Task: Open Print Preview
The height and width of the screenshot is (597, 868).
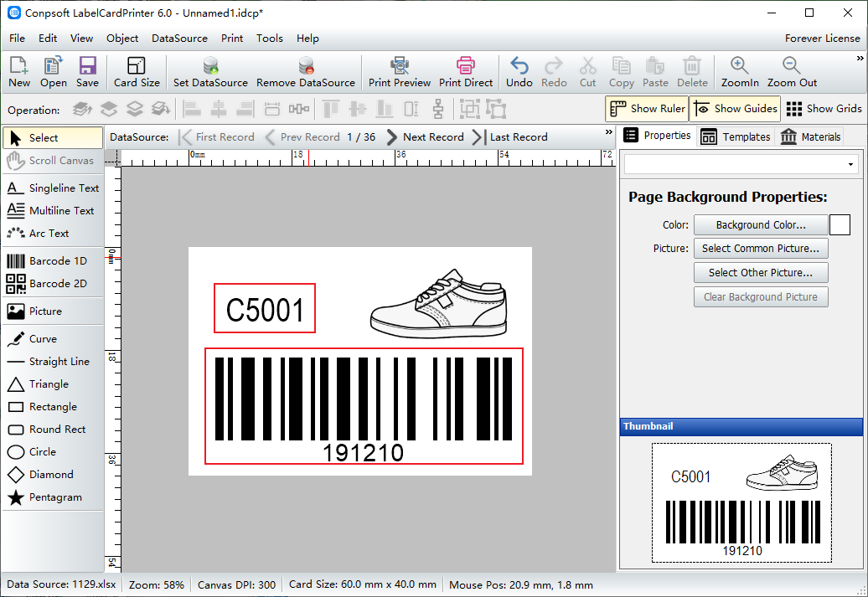Action: point(400,73)
